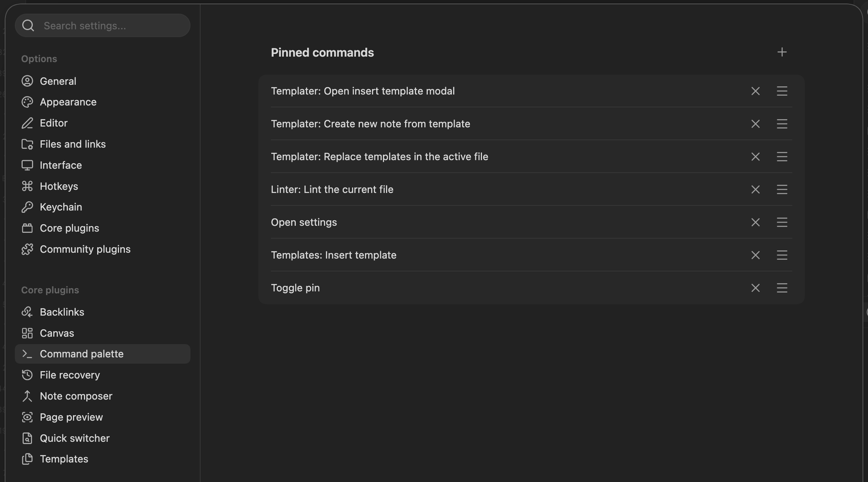
Task: Remove 'Open settings' from pinned commands
Action: (756, 222)
